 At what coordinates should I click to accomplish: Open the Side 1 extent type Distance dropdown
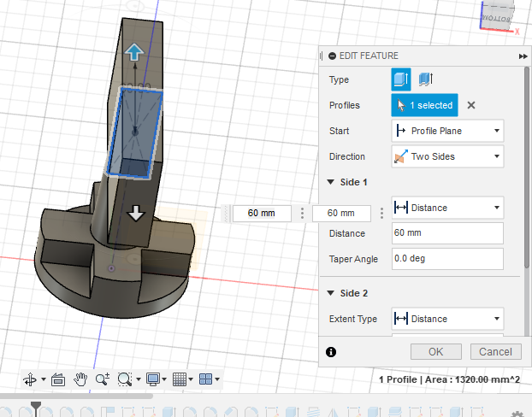coord(447,208)
